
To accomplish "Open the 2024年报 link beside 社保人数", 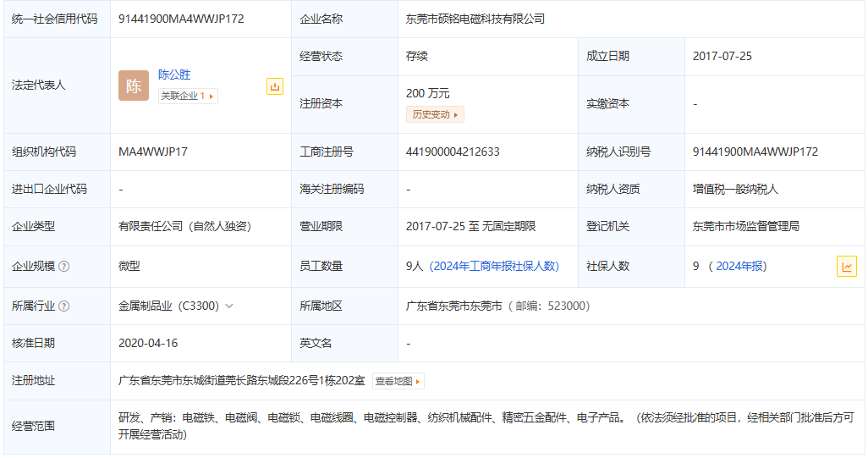I will (x=740, y=266).
